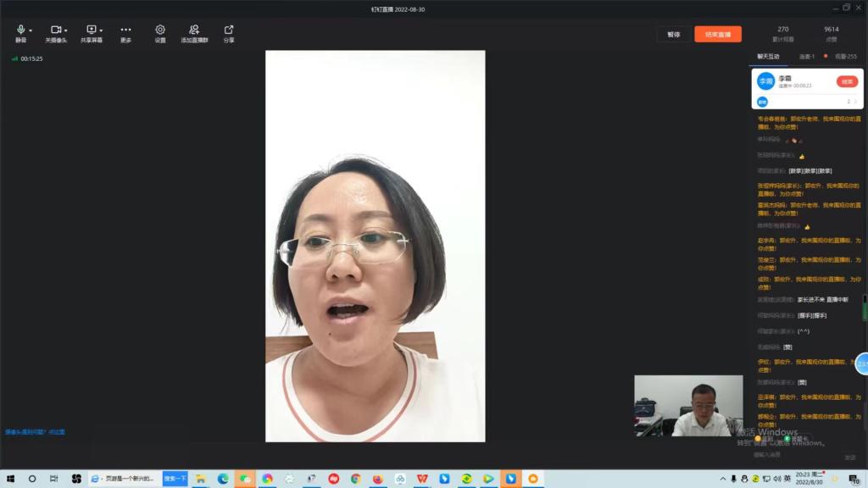Screen dimensions: 868x488
Task: Hang up 李薇's mic connection
Action: click(846, 81)
